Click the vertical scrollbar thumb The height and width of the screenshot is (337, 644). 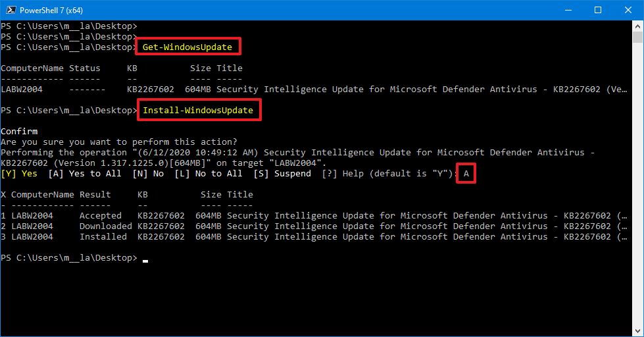point(637,38)
